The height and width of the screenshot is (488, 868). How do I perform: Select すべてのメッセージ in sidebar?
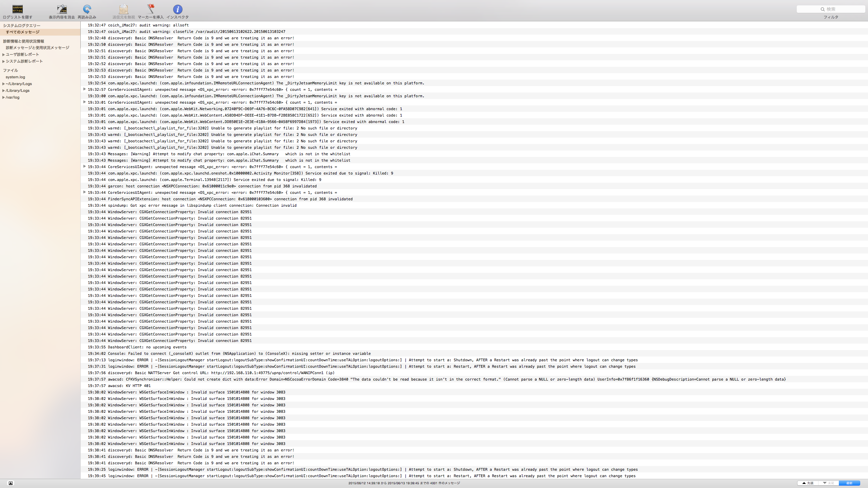pos(22,32)
